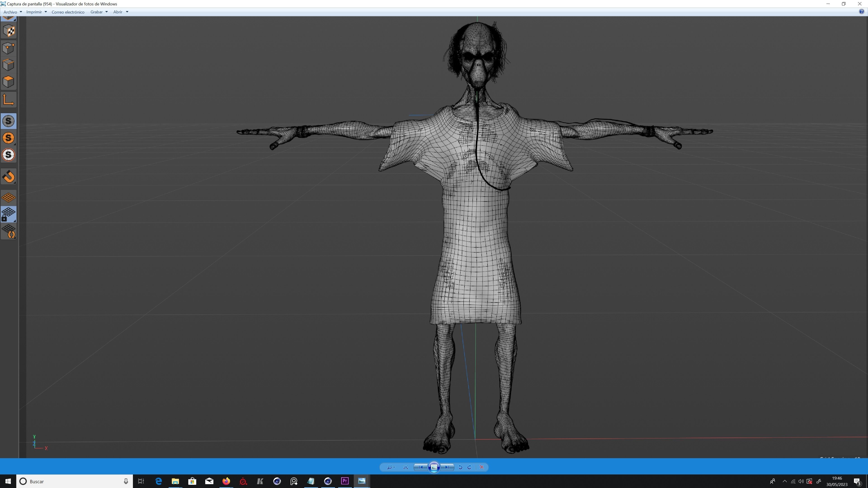Start the slideshow with the round center button
Viewport: 868px width, 488px height.
(434, 467)
